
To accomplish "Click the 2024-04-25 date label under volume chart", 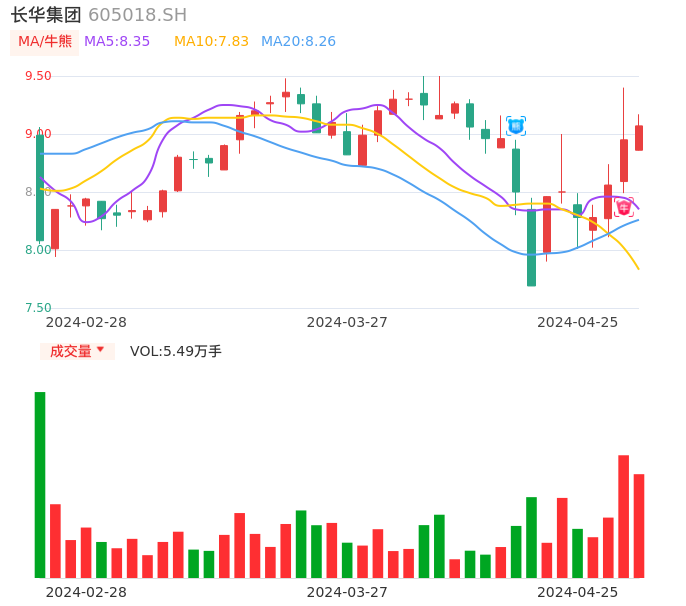I will tap(577, 592).
